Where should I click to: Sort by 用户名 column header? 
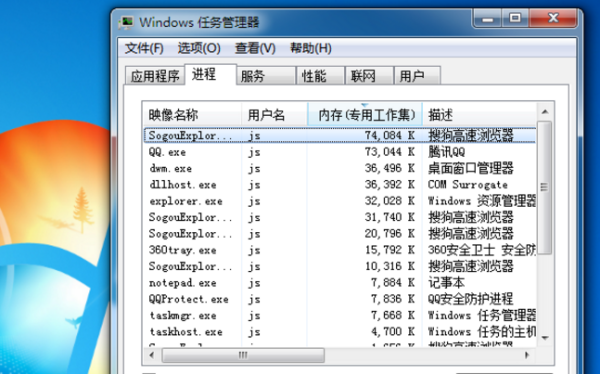(x=274, y=114)
